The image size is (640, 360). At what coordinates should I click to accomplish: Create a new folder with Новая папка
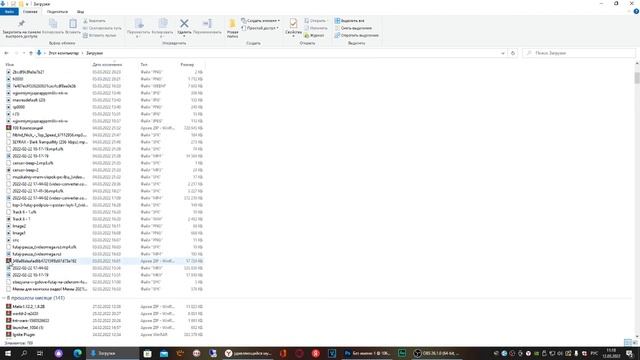[232, 29]
